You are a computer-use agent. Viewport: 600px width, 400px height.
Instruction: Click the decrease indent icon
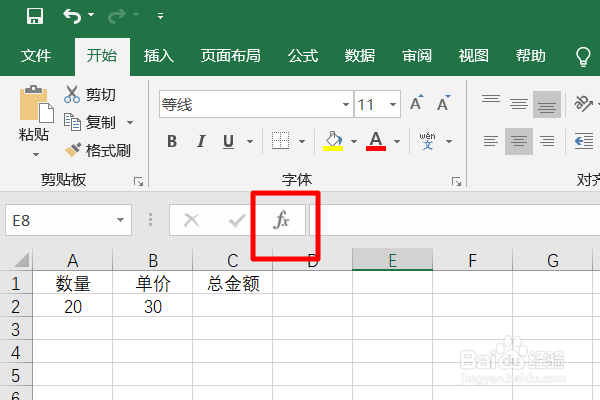tap(584, 141)
